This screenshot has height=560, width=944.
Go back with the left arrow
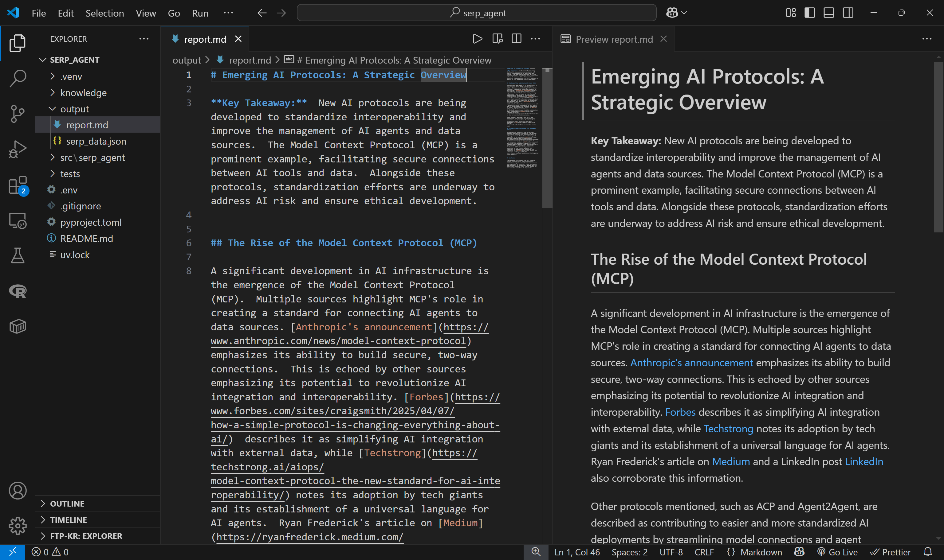(262, 13)
